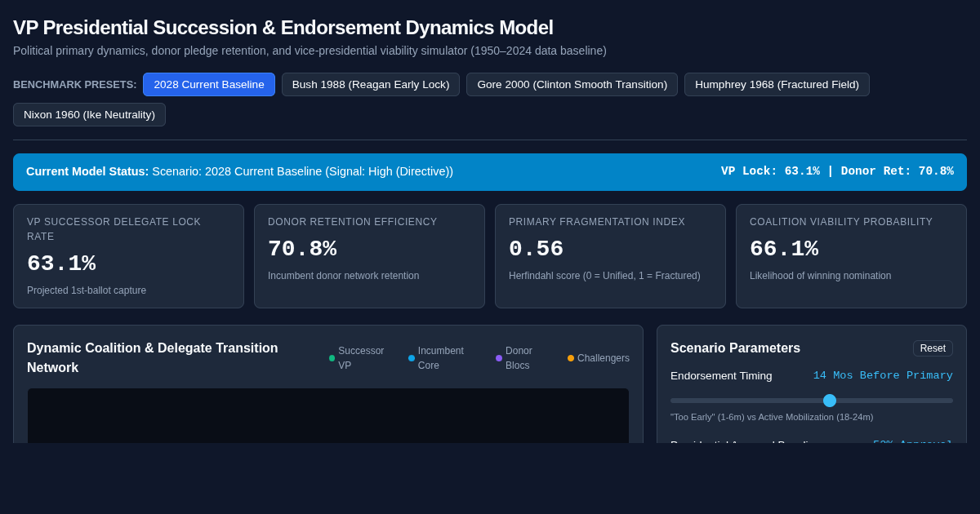Select the 63.1% VP successor lock rate value
This screenshot has height=514, width=980.
coord(61,264)
